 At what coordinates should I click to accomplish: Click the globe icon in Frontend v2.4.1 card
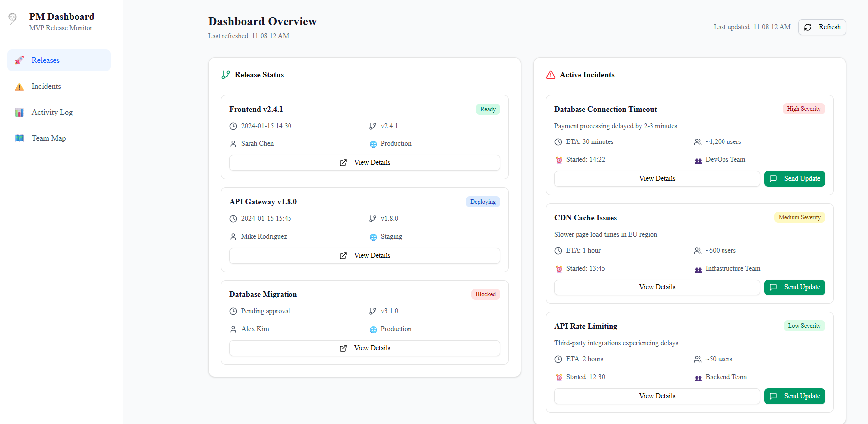pos(373,144)
